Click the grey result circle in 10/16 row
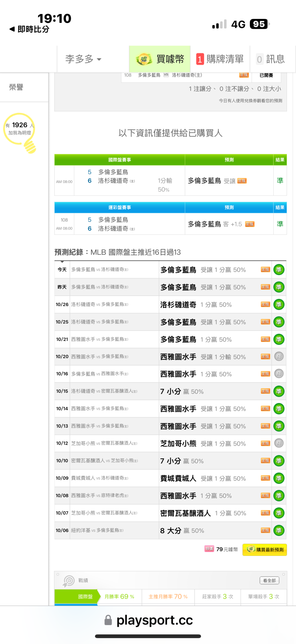Screen dimensions: 296x644 (279, 374)
